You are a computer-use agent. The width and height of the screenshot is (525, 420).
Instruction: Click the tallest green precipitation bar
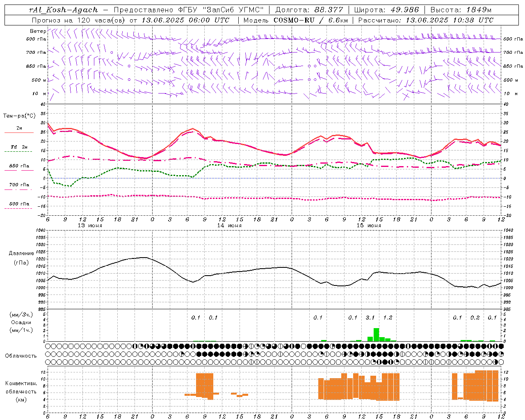[x=376, y=335]
